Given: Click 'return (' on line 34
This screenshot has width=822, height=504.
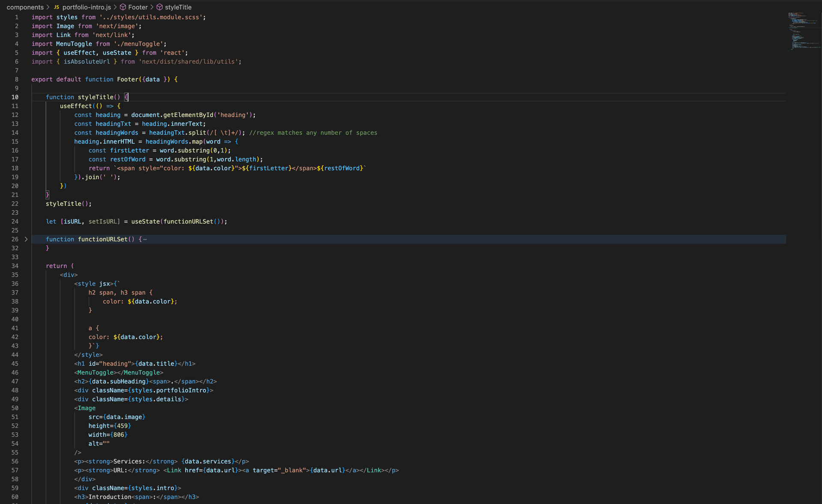Looking at the screenshot, I should click(60, 266).
